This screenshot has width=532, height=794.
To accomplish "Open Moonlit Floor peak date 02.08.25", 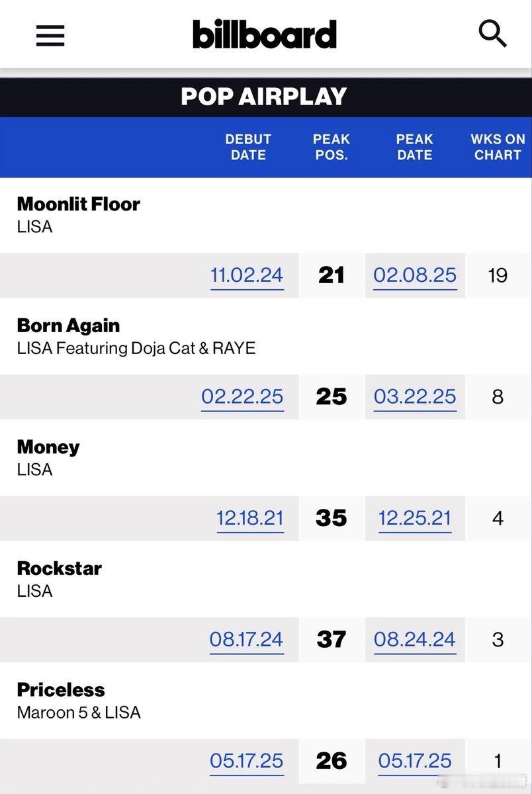I will (x=415, y=275).
